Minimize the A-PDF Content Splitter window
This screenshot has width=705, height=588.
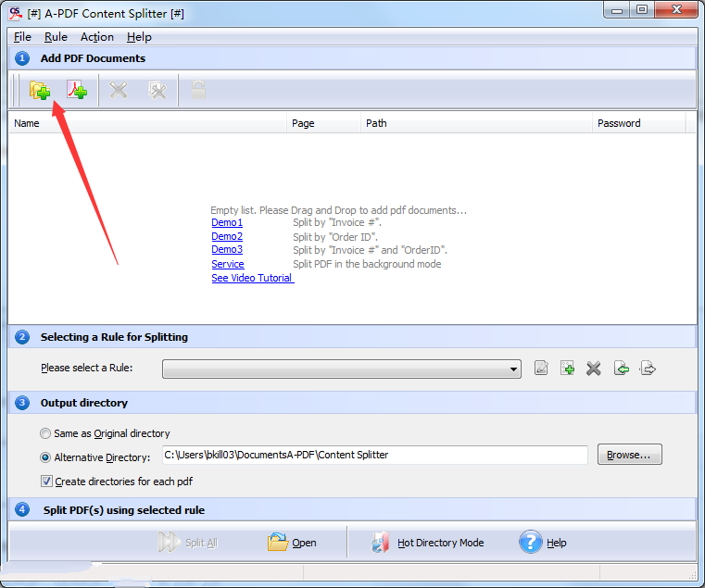(x=617, y=10)
